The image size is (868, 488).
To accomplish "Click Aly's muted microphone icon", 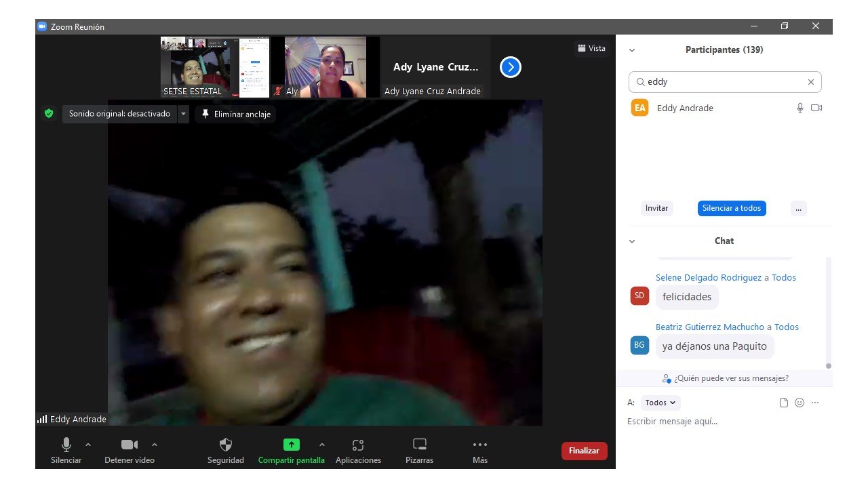I will pos(278,91).
